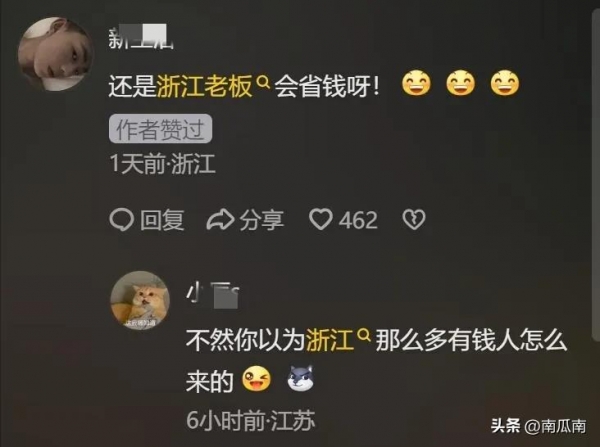Dislike comment using broken heart icon
This screenshot has width=600, height=447.
pos(414,220)
